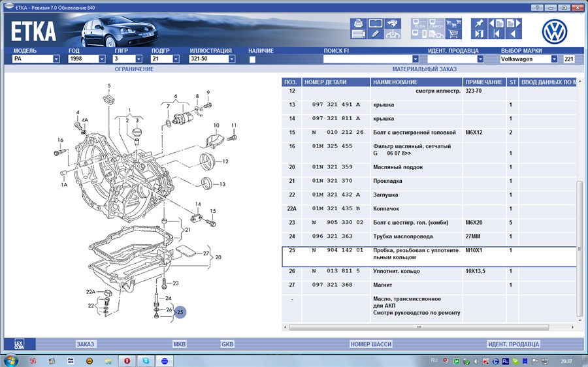Click the exit door arrow icon
Viewport: 588px width, 367px height.
point(479,34)
